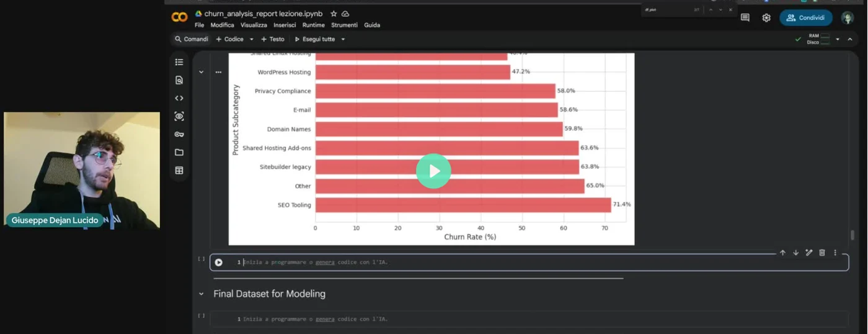The width and height of the screenshot is (868, 334).
Task: Collapse the chart output cell chevron
Action: [x=201, y=72]
